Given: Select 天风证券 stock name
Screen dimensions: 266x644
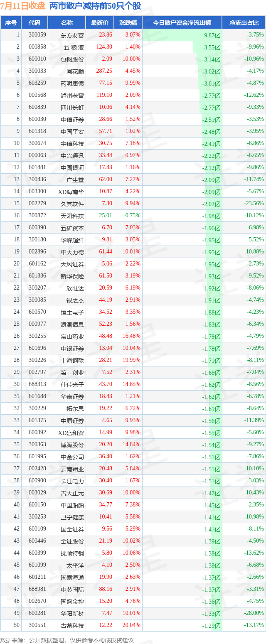Looking at the screenshot, I should (x=72, y=264).
